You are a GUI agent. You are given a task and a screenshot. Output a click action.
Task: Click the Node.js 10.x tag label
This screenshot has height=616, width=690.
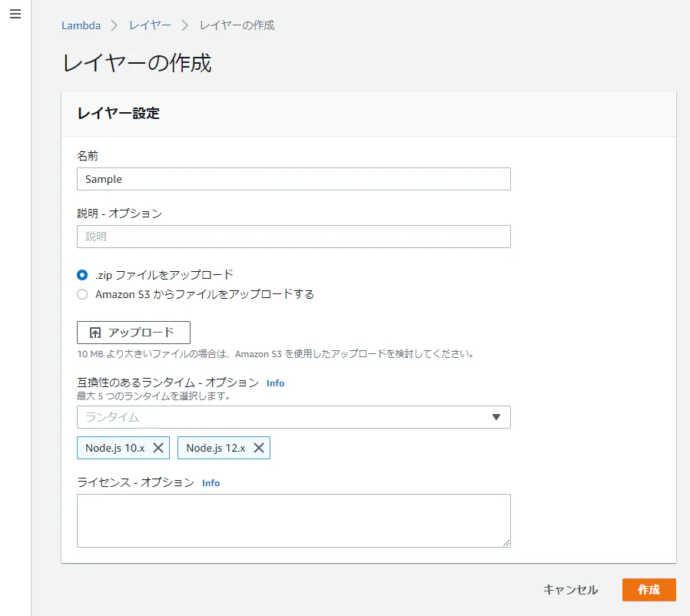tap(115, 448)
